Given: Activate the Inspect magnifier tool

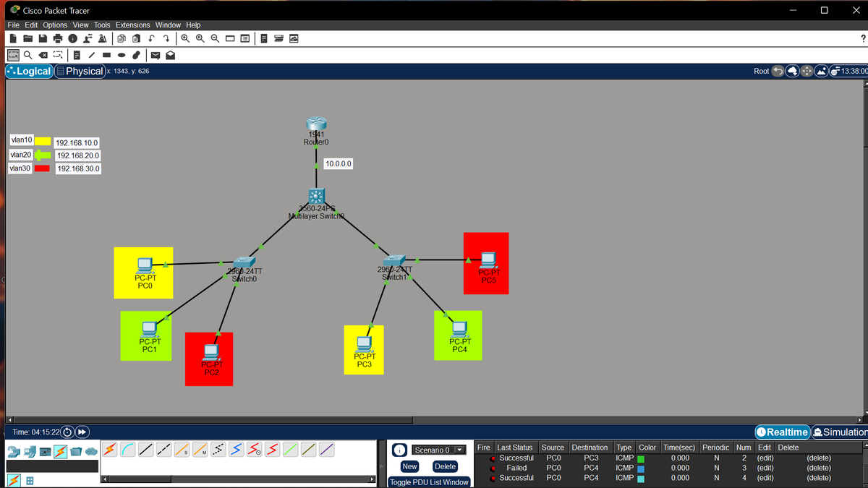Looking at the screenshot, I should (28, 55).
